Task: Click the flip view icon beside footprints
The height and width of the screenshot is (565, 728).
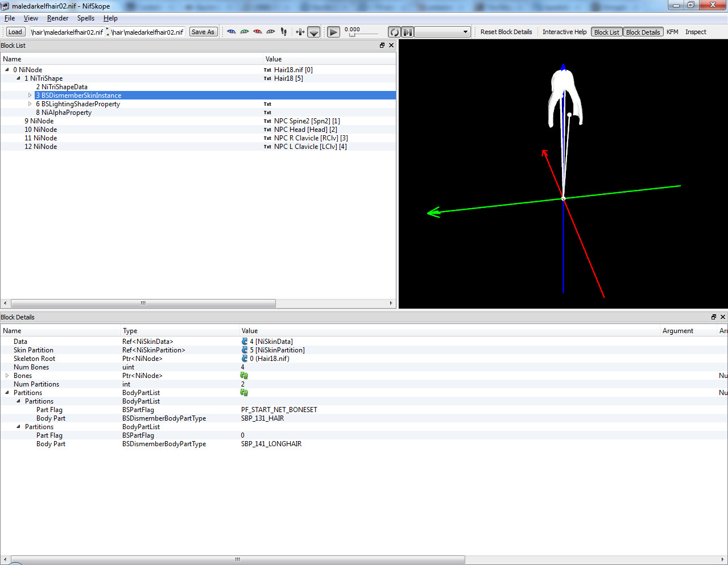Action: click(x=300, y=32)
